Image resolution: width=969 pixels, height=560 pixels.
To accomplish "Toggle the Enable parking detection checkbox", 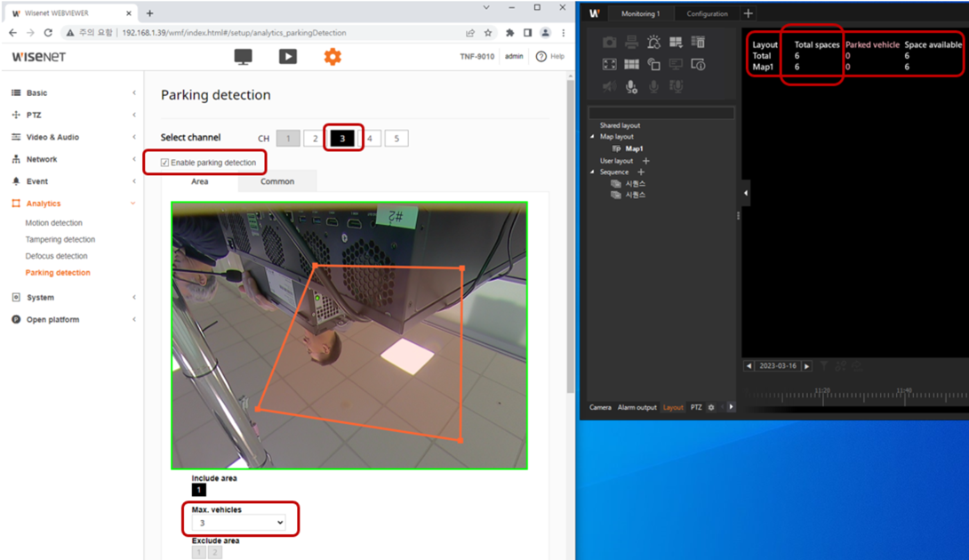I will [165, 163].
